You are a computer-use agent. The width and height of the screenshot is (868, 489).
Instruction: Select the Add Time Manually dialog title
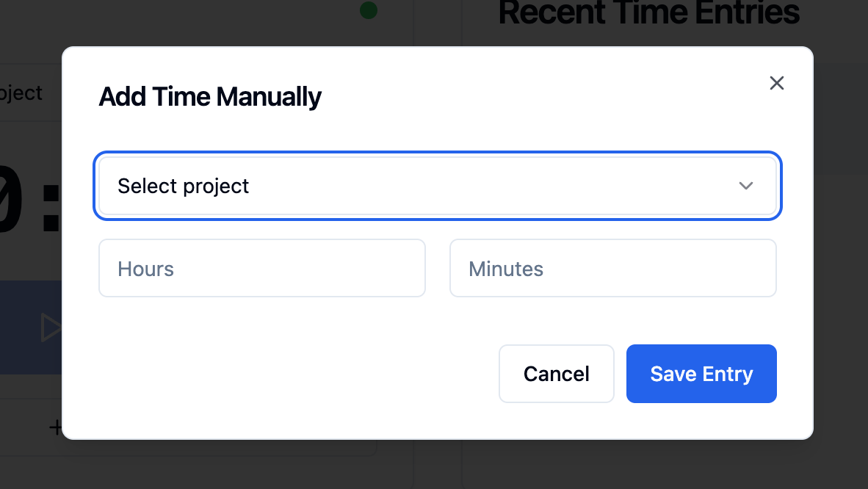(x=210, y=96)
